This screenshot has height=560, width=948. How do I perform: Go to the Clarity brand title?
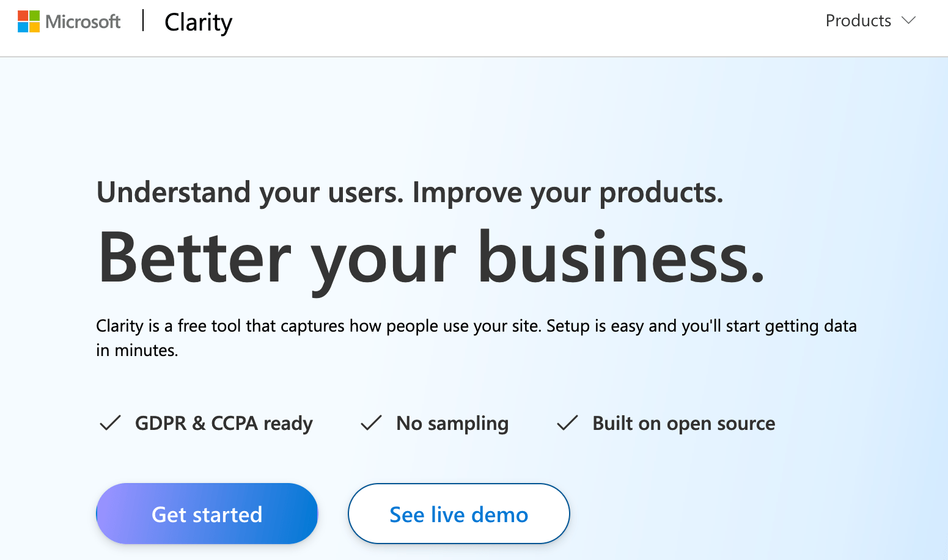(x=199, y=23)
